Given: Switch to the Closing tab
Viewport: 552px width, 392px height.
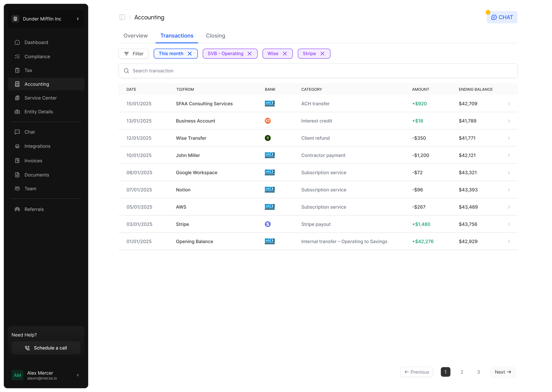Looking at the screenshot, I should pos(215,36).
